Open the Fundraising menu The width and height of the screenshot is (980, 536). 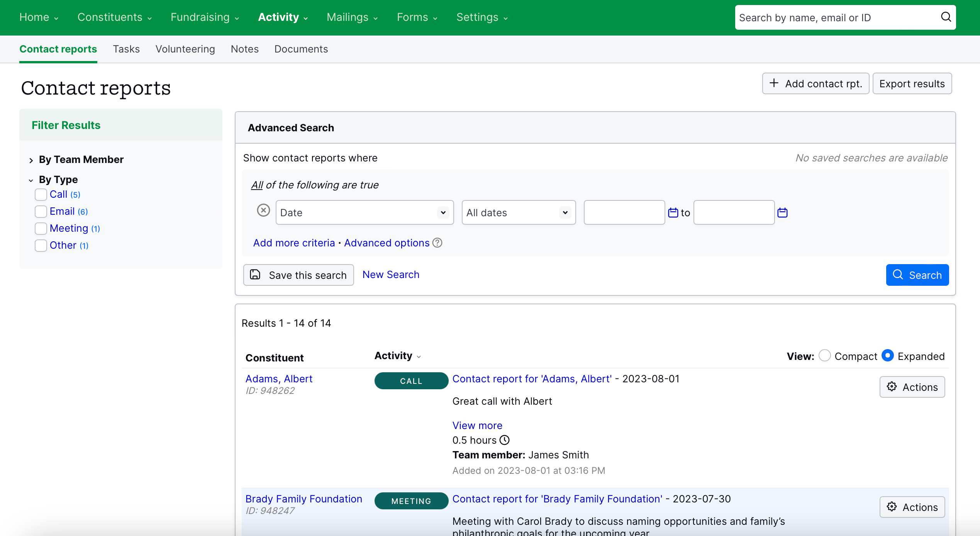(205, 17)
